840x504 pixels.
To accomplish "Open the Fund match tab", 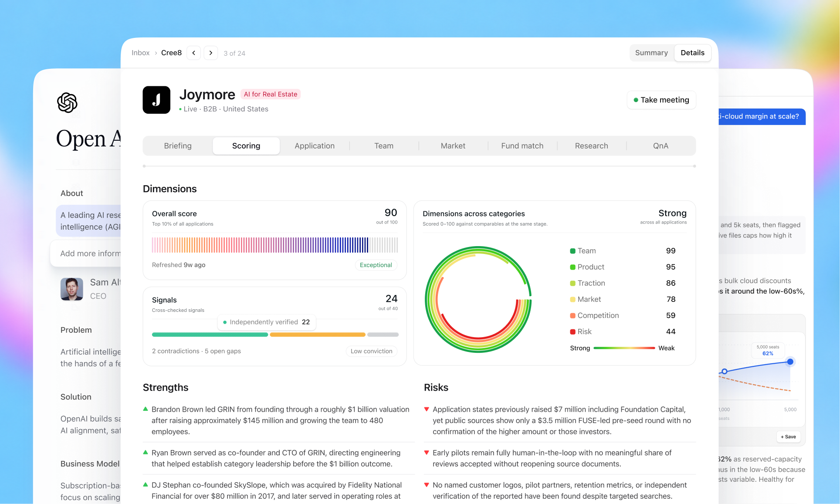I will pyautogui.click(x=522, y=146).
